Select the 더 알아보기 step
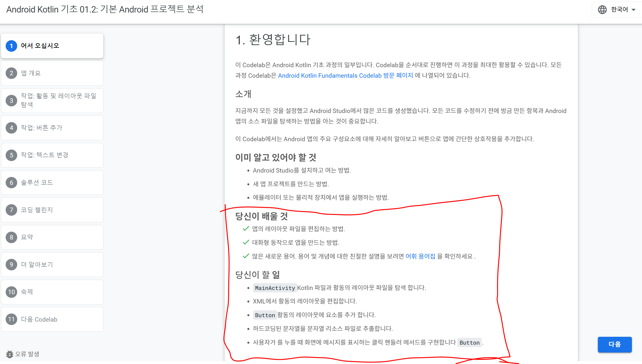 point(37,264)
